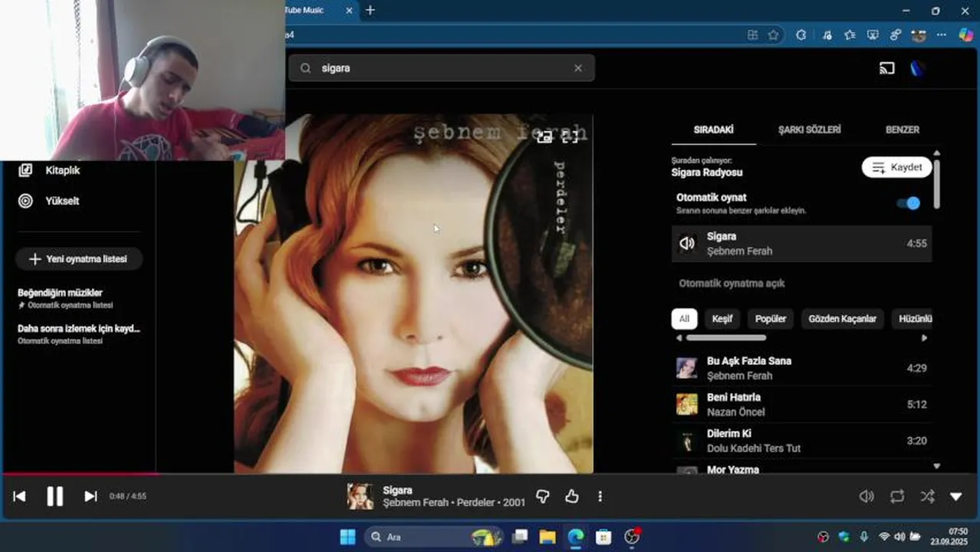980x552 pixels.
Task: Open the Edge extensions icon
Action: click(801, 35)
